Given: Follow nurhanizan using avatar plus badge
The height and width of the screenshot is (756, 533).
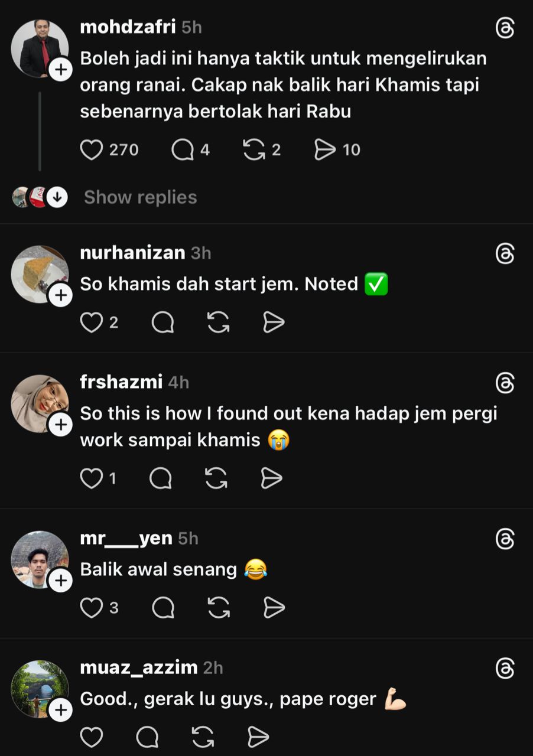Looking at the screenshot, I should click(60, 296).
